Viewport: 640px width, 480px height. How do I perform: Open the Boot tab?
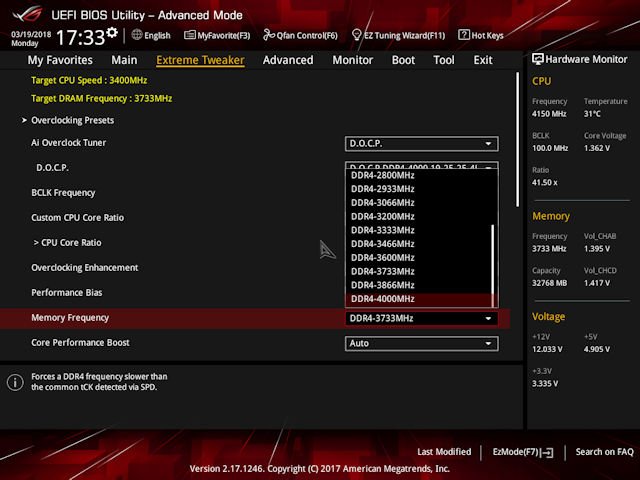[403, 60]
